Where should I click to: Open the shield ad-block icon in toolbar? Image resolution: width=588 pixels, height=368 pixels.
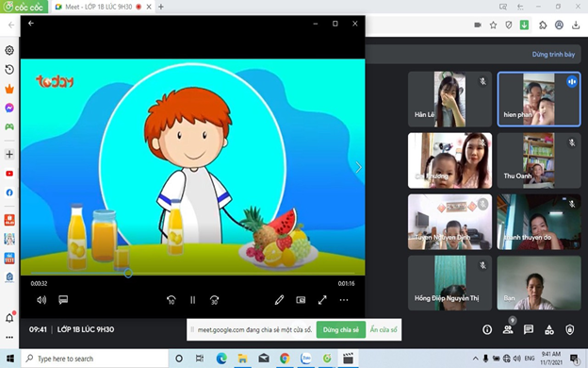coord(509,25)
